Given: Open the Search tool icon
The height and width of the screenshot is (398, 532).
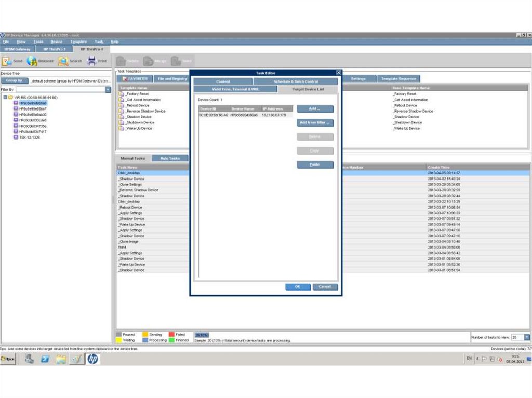Looking at the screenshot, I should tap(63, 61).
